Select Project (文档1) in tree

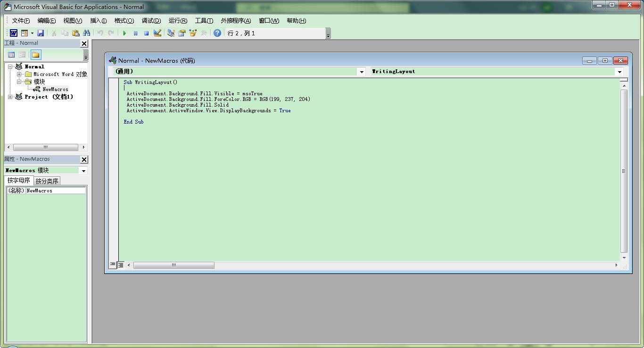point(49,97)
